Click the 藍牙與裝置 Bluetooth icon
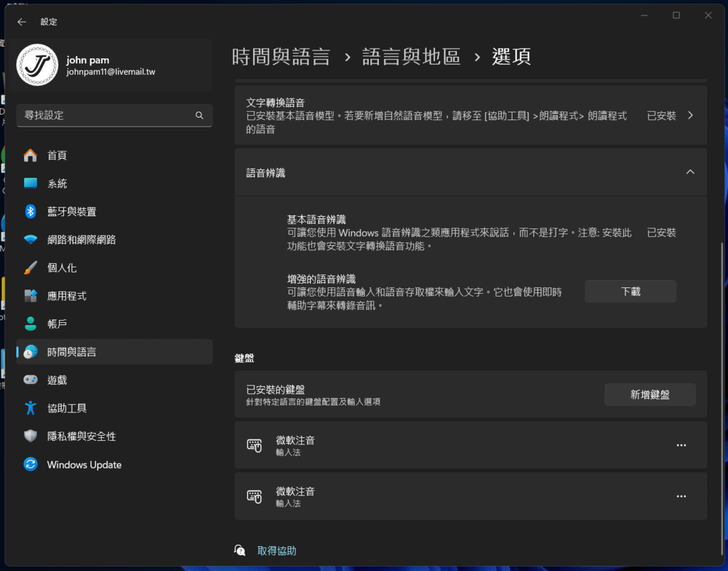Image resolution: width=728 pixels, height=571 pixels. tap(31, 212)
